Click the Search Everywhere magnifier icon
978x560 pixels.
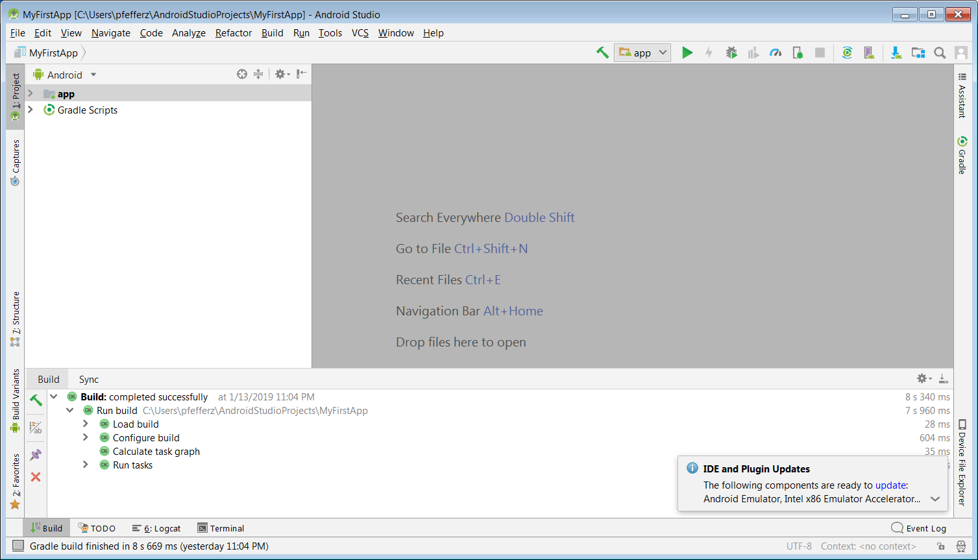pos(940,53)
